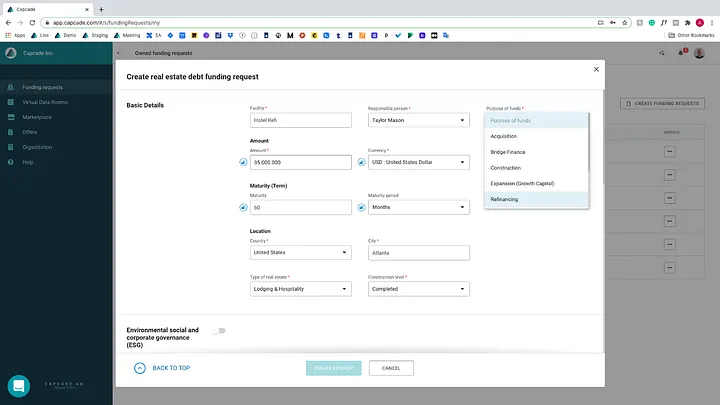Image resolution: width=720 pixels, height=405 pixels.
Task: Click the Back to Top link
Action: [x=171, y=368]
